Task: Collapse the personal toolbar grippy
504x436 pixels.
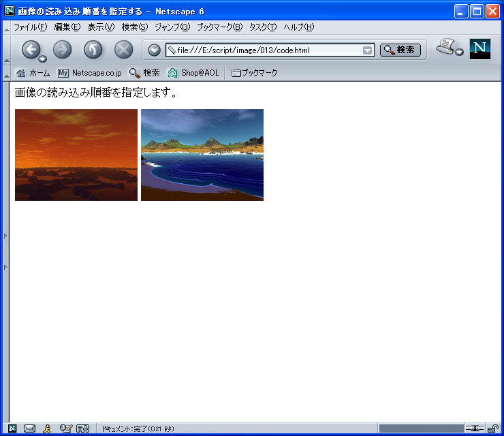Action: click(x=6, y=74)
